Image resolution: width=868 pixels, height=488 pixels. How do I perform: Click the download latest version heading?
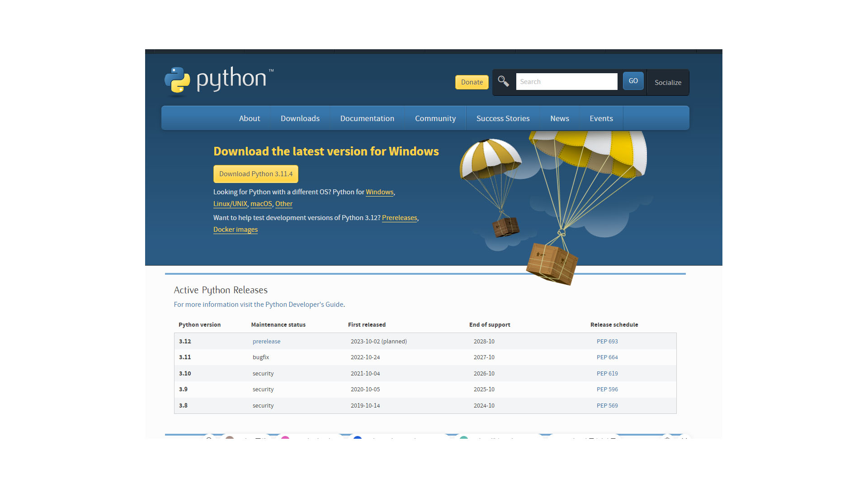click(x=326, y=151)
